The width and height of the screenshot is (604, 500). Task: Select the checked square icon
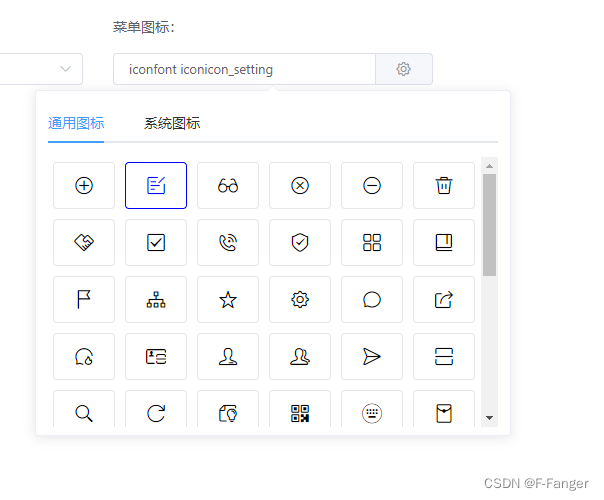(x=156, y=243)
